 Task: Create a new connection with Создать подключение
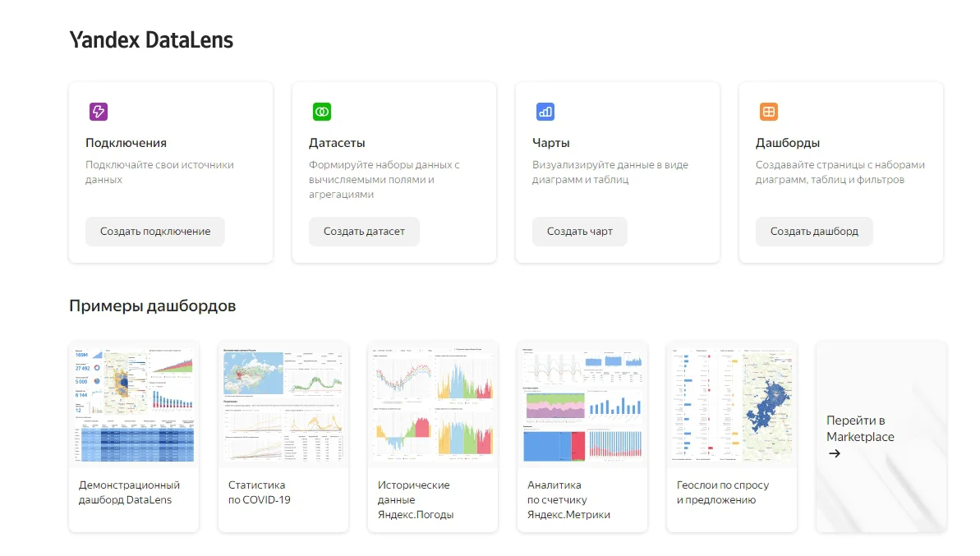point(155,231)
